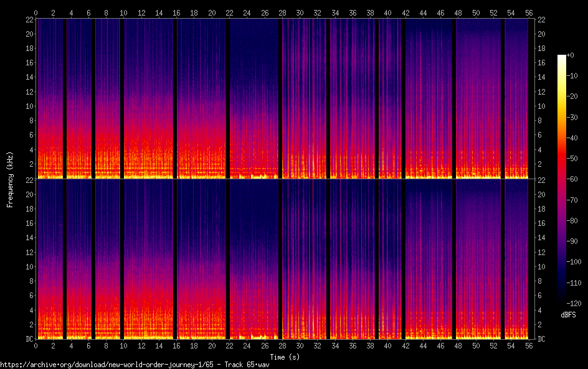Click the "Frequency (kHz)" vertical axis label
Viewport: 588px width, 369px height.
pyautogui.click(x=9, y=179)
